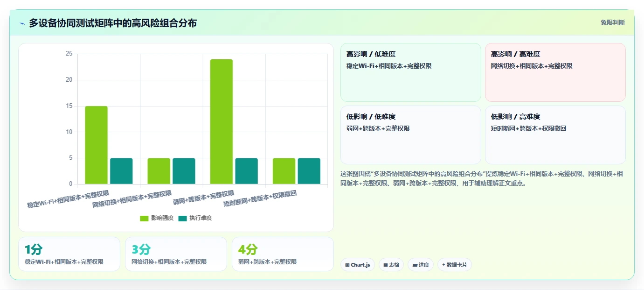Click the 象限判断 label in header
The width and height of the screenshot is (644, 290).
(x=612, y=22)
